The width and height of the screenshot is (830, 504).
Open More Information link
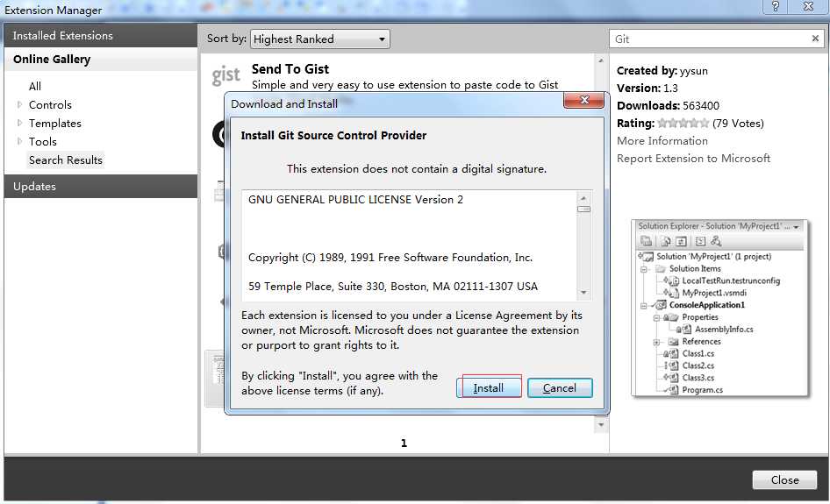[662, 140]
